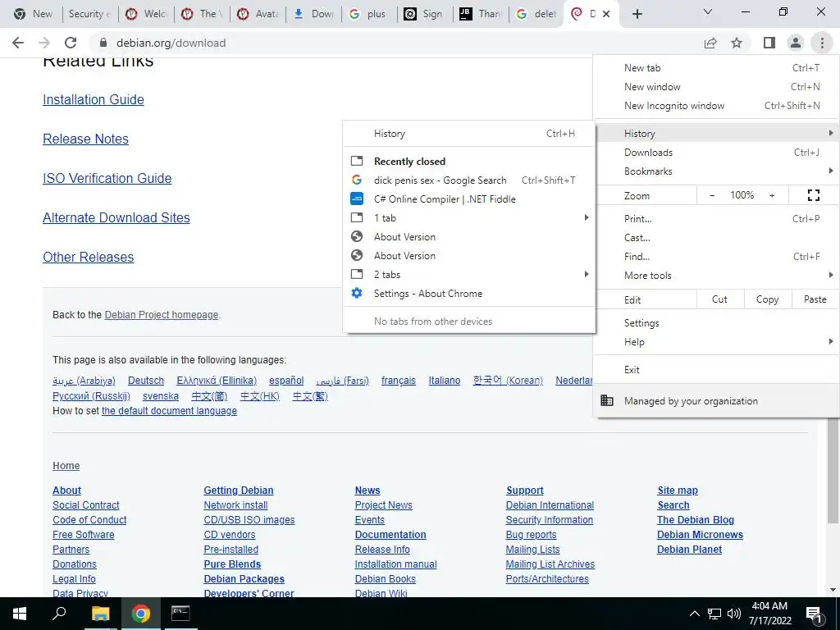
Task: Open Downloads from the Chrome menu
Action: (716, 153)
